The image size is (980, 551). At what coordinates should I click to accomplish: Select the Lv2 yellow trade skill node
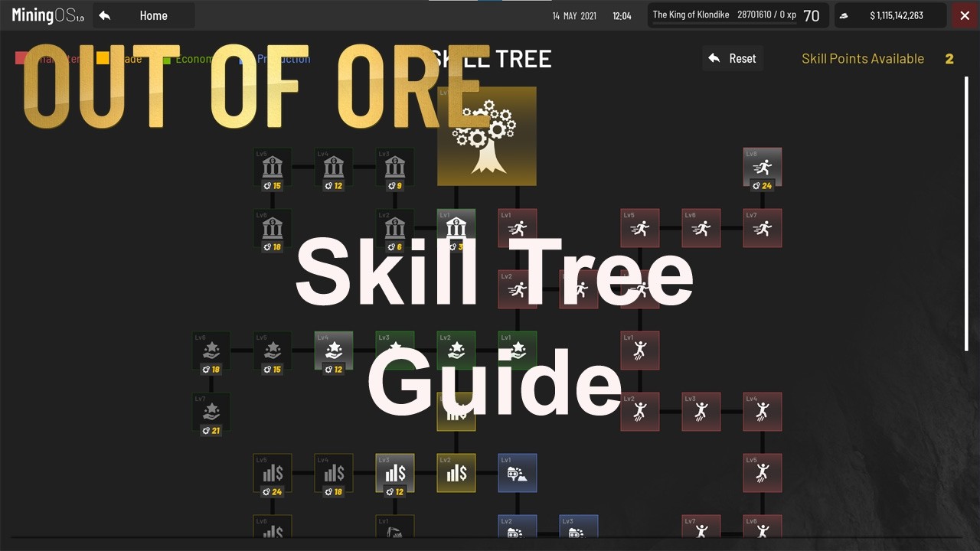(x=456, y=473)
